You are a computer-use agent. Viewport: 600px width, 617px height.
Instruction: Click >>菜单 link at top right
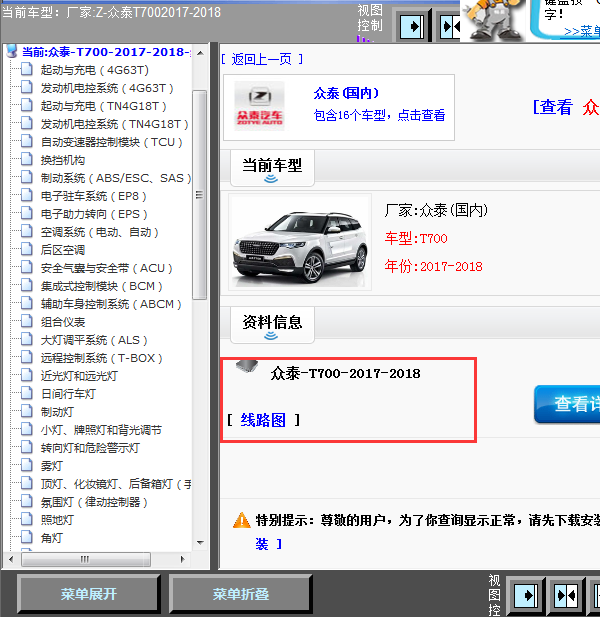coord(582,31)
